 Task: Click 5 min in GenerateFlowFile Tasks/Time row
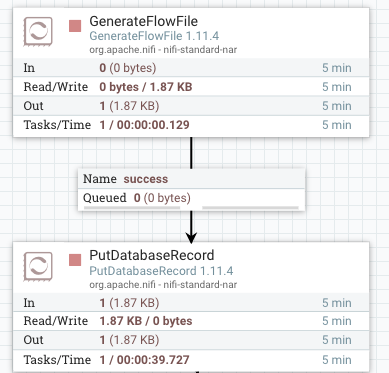click(337, 125)
